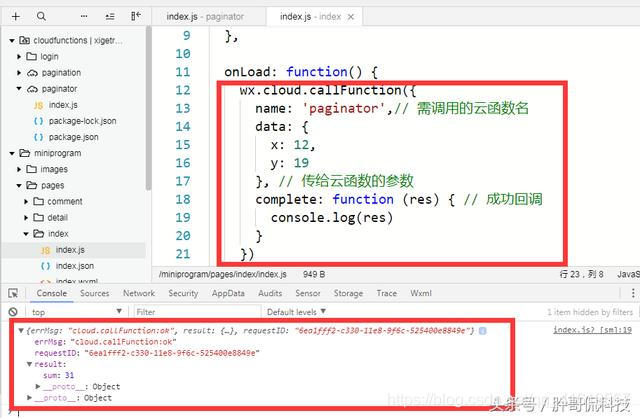Click the JS icon beside pages index.js
The image size is (640, 418).
(x=45, y=250)
